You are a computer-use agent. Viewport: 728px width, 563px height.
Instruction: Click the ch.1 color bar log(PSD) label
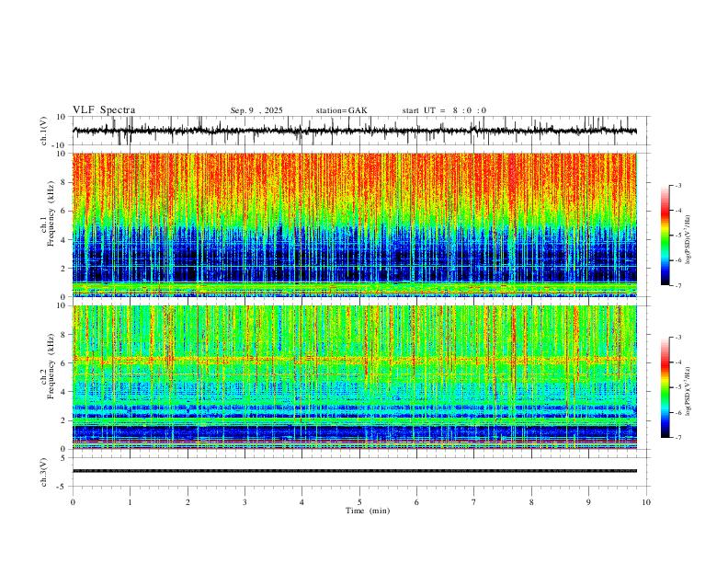[x=688, y=240]
